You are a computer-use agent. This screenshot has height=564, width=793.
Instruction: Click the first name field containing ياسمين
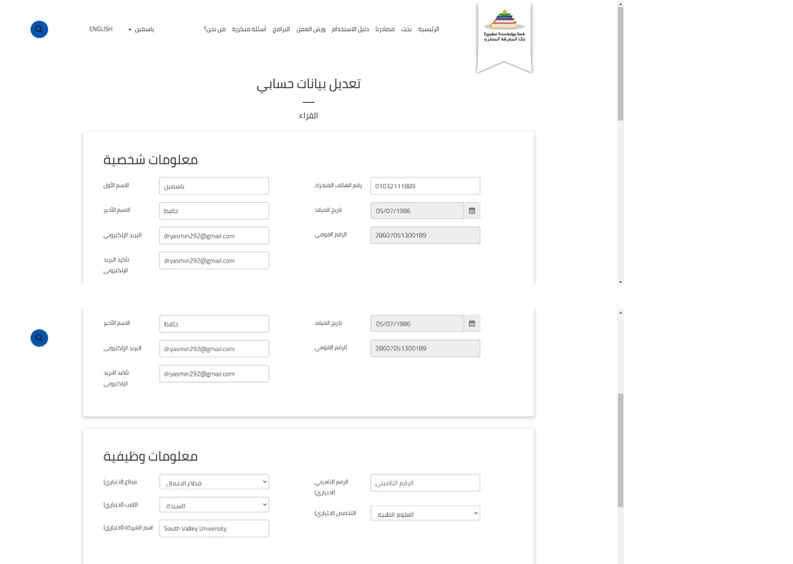tap(214, 186)
